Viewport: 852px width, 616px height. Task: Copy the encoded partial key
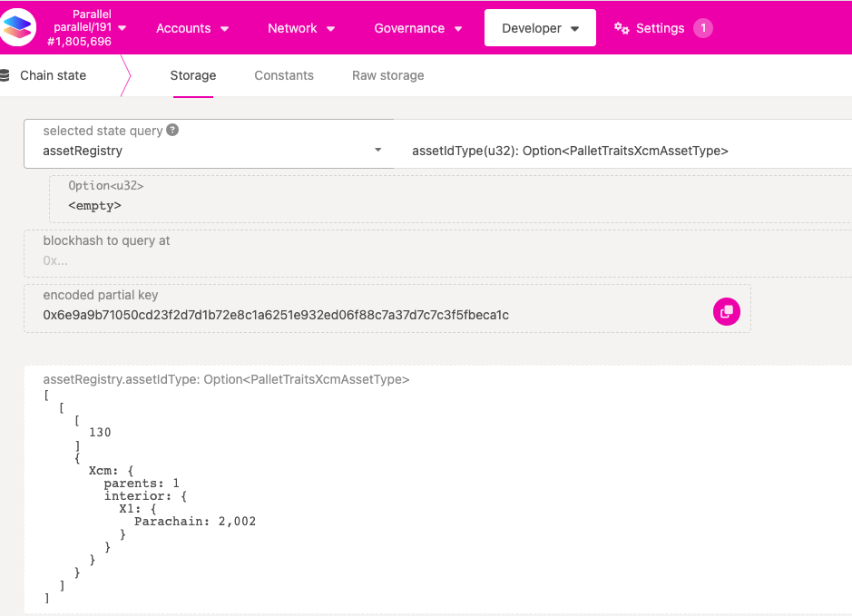point(727,312)
